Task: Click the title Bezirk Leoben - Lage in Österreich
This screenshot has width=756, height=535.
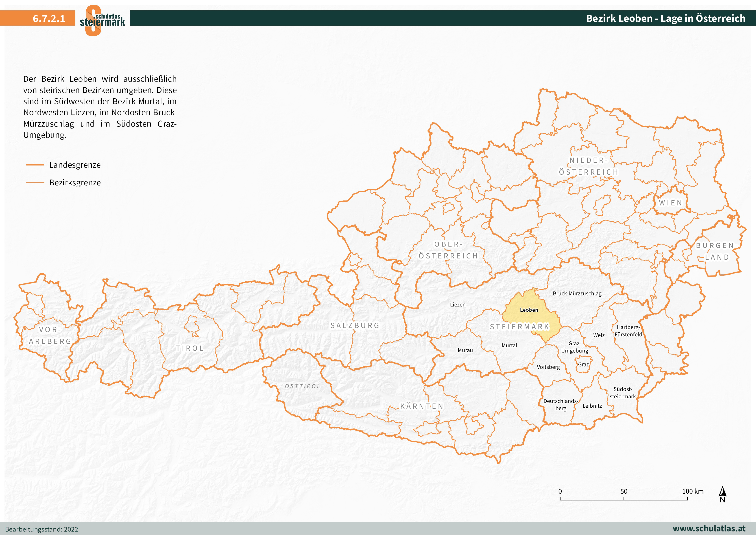Action: click(x=665, y=18)
